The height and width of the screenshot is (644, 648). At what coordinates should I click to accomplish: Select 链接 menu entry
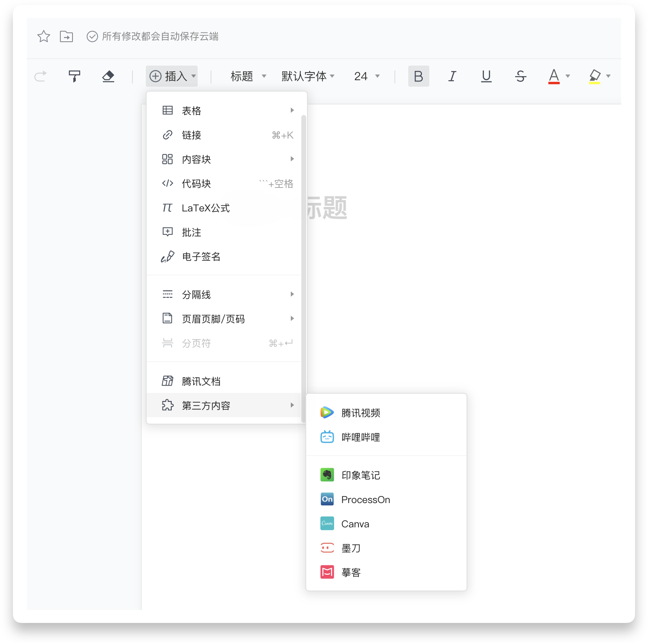pos(224,135)
